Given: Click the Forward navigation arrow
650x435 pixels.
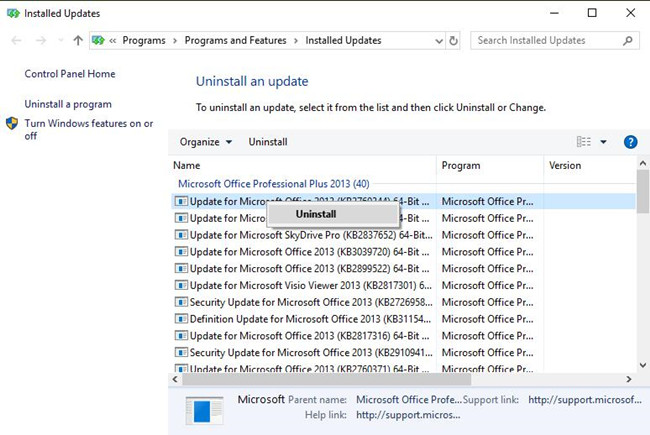Looking at the screenshot, I should click(x=41, y=41).
